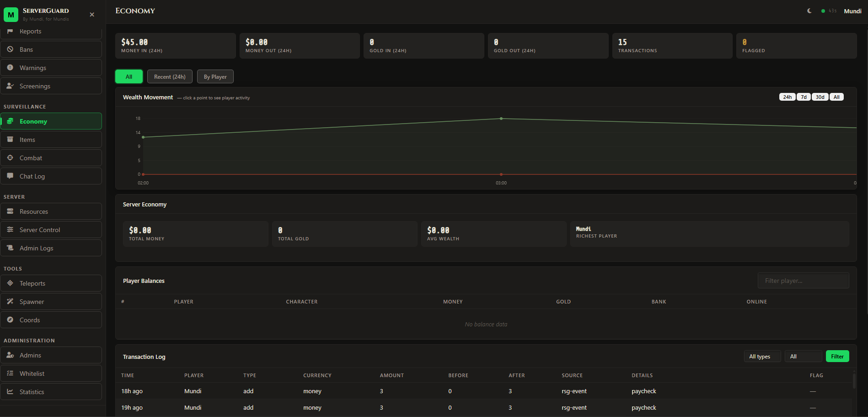
Task: Toggle dark mode with the moon icon
Action: click(x=809, y=11)
